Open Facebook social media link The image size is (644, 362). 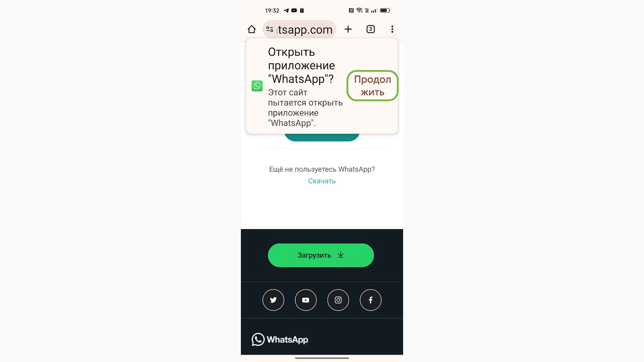(371, 300)
